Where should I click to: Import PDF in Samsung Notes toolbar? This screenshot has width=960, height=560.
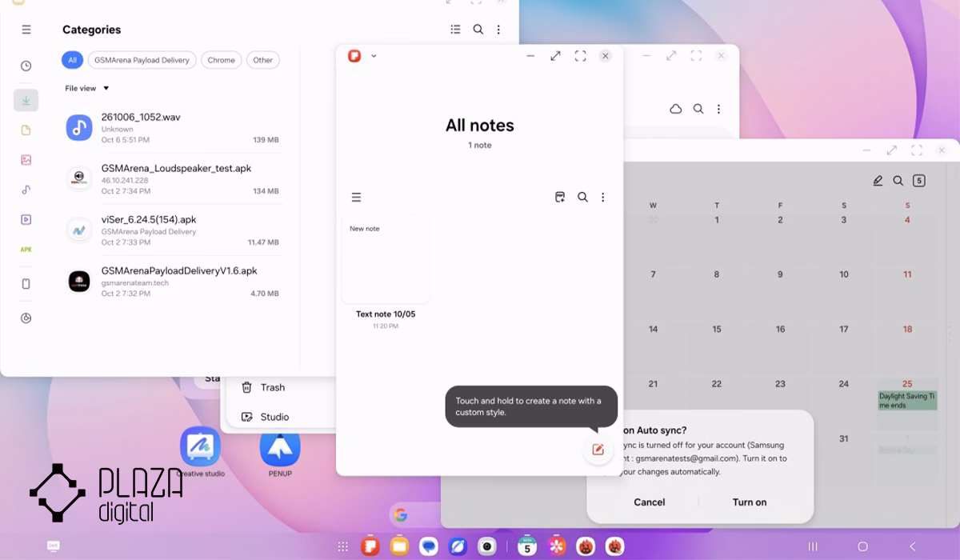[560, 197]
